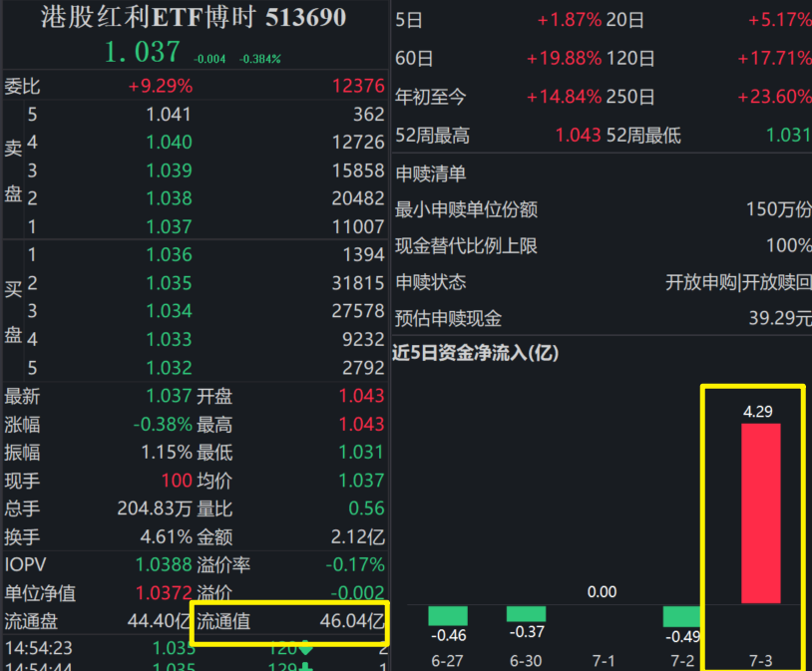This screenshot has height=671, width=812.
Task: Click the IOPV value 1.0388
Action: tap(164, 565)
